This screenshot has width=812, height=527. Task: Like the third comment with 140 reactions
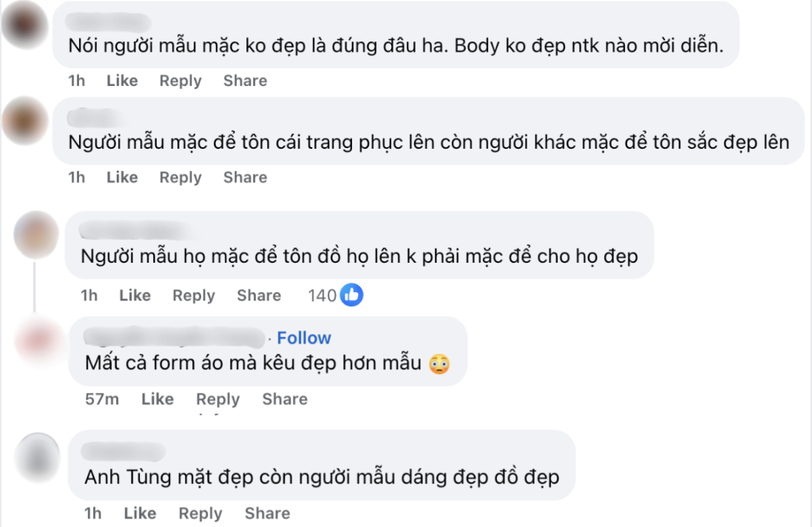click(135, 295)
